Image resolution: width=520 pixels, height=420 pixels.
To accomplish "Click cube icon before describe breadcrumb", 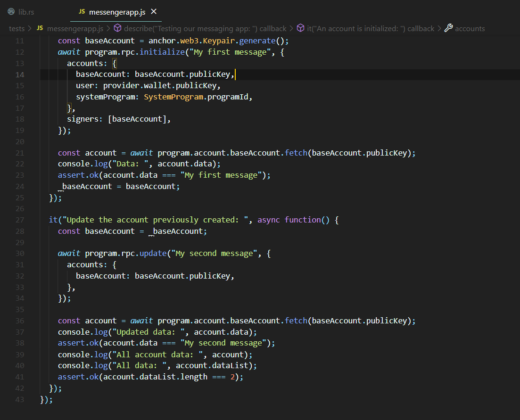I will point(117,28).
